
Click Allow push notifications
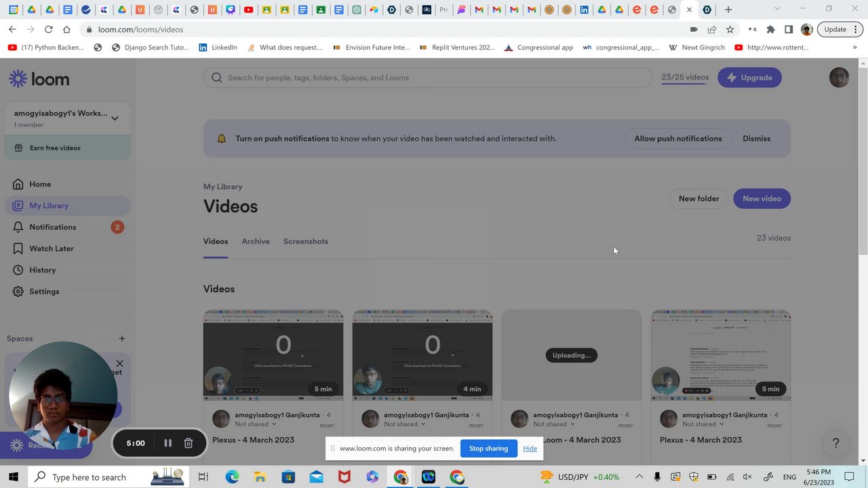[677, 138]
